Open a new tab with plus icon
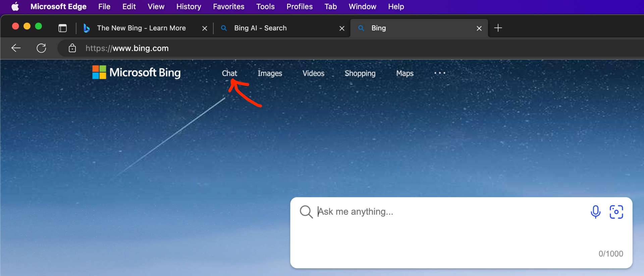The width and height of the screenshot is (644, 276). point(498,28)
